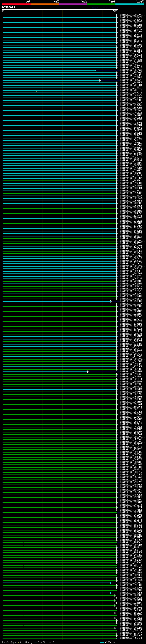The width and height of the screenshot is (146, 644).
Task: Click the UniRef100_Q42545 hit label
Action: click(x=131, y=20)
